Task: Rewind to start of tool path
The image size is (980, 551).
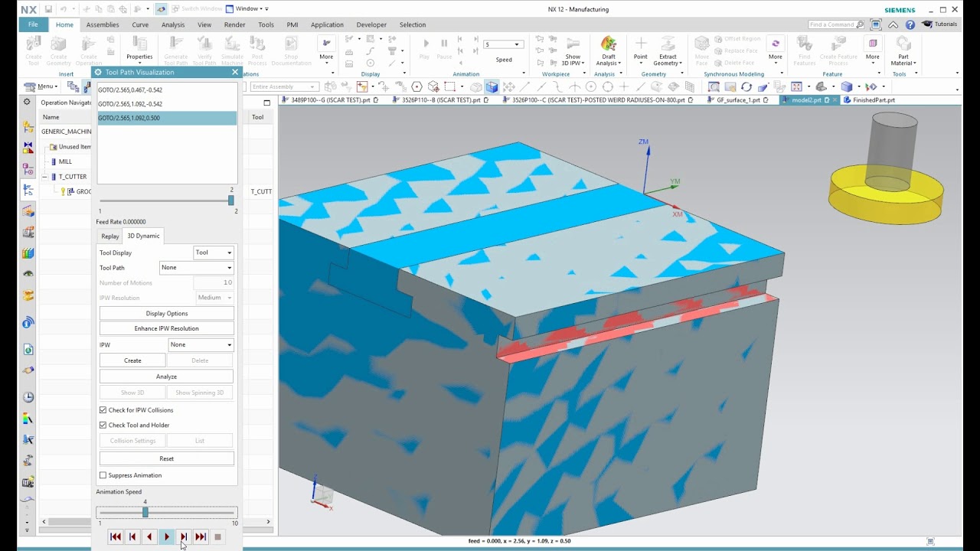Action: 116,537
